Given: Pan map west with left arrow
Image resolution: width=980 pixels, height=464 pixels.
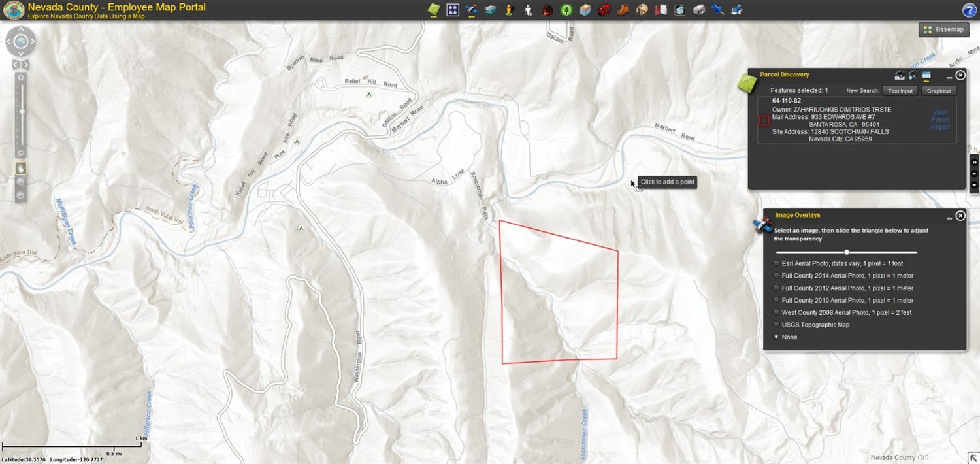Looking at the screenshot, I should click(9, 42).
